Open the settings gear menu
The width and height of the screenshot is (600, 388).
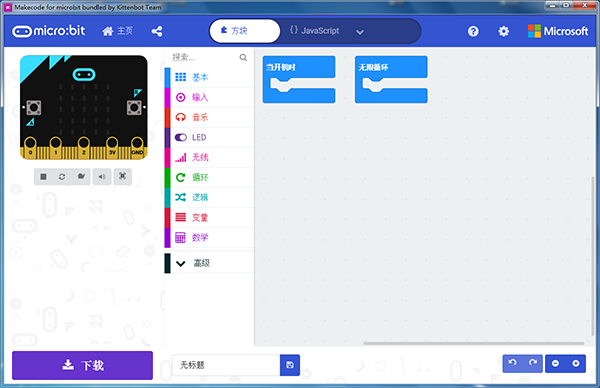coord(504,31)
